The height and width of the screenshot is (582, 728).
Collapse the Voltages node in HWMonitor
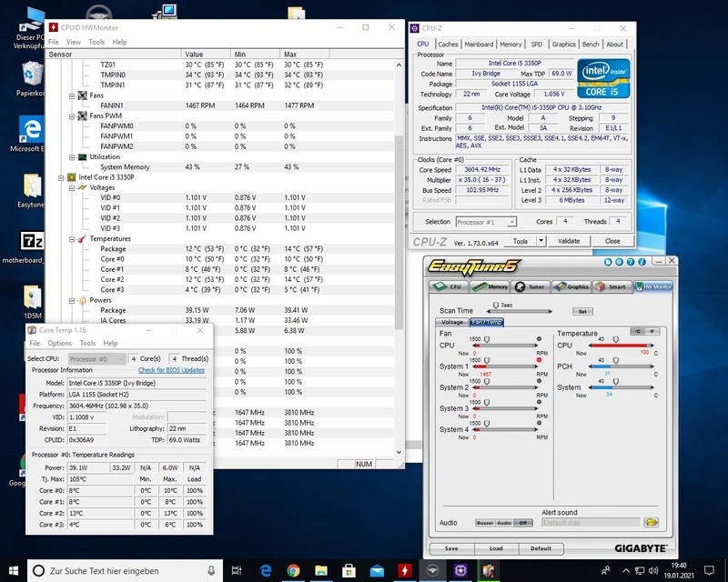pos(72,188)
